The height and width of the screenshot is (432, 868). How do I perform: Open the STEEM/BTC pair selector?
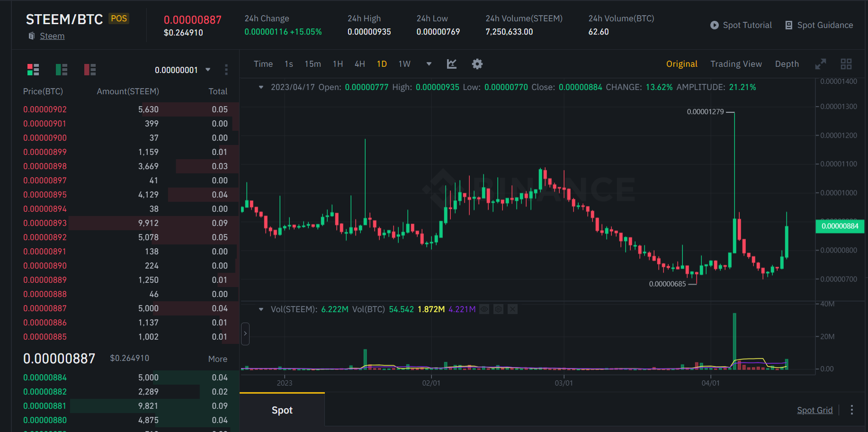click(x=64, y=19)
